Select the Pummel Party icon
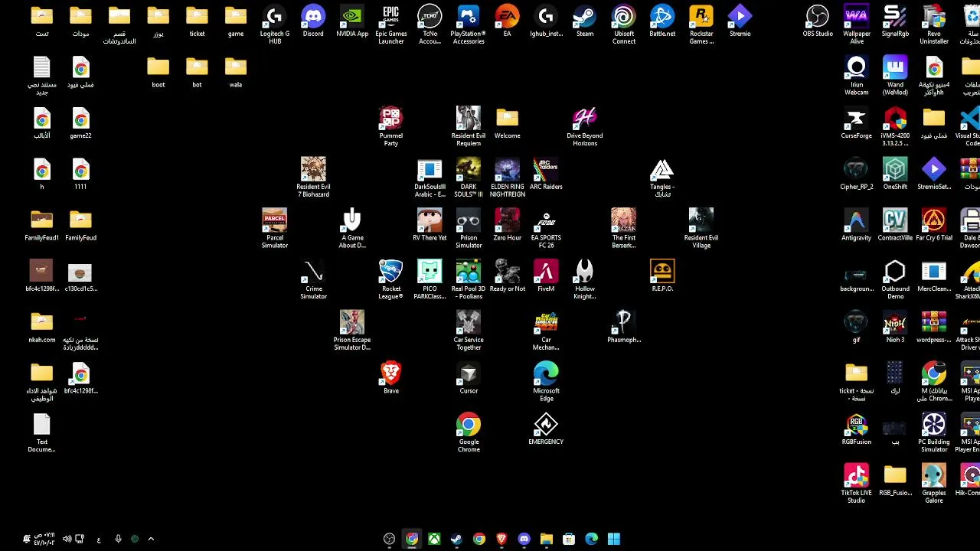Viewport: 980px width, 551px height. point(390,126)
